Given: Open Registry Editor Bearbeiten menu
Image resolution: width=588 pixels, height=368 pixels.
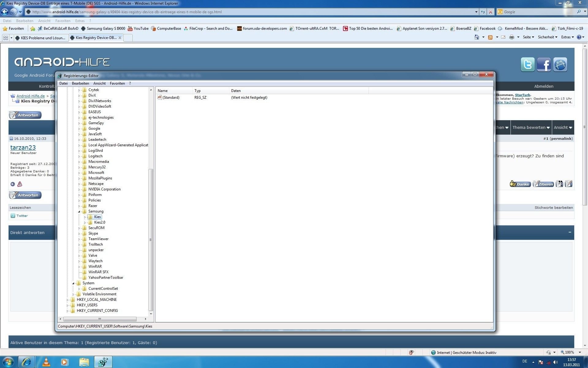Looking at the screenshot, I should [x=80, y=83].
